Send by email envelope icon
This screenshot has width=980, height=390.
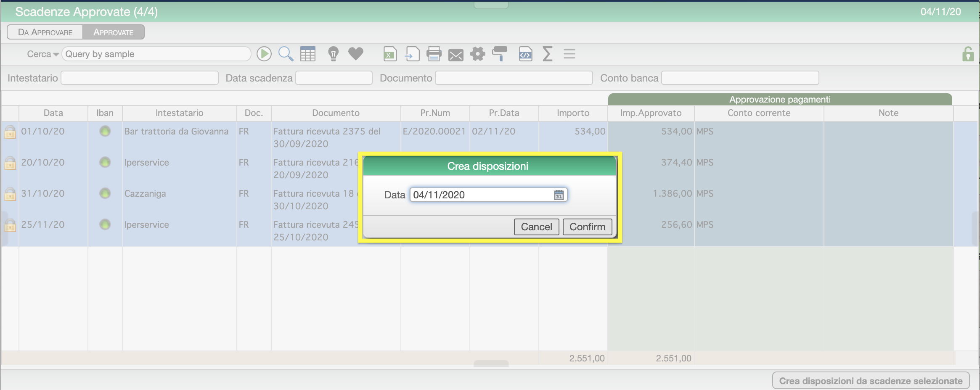coord(456,55)
